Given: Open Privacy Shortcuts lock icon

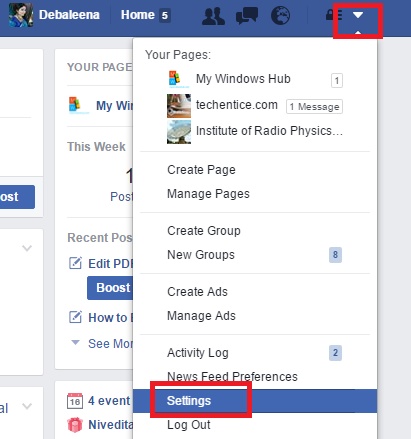Looking at the screenshot, I should click(334, 15).
